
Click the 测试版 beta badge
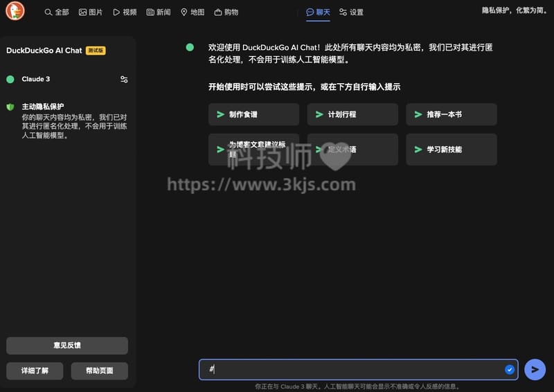pos(96,51)
